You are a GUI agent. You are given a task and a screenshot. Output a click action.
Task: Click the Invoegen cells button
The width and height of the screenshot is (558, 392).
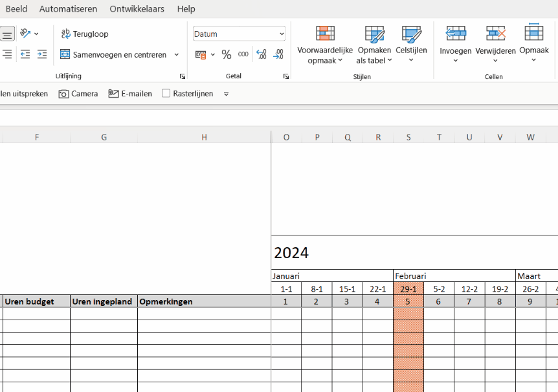point(456,45)
